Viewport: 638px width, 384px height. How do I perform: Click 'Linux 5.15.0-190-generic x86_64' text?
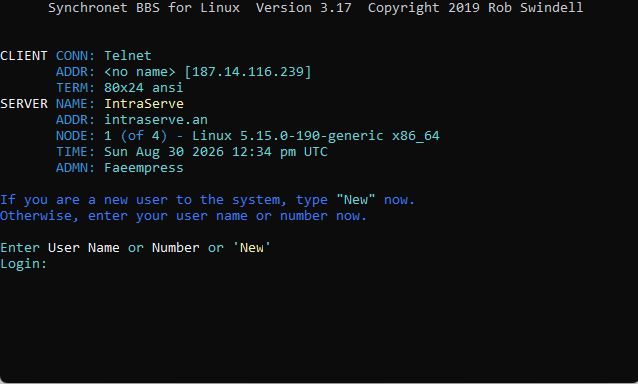point(316,136)
